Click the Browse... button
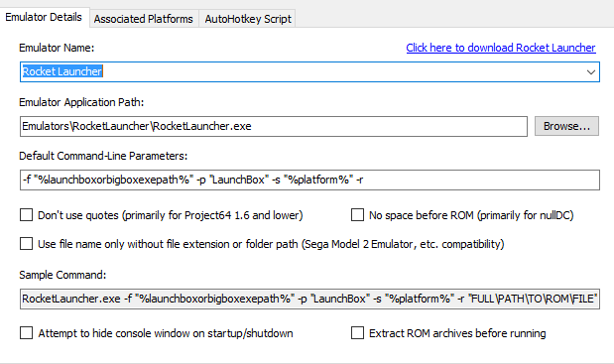Viewport: 614px width, 364px height. click(566, 126)
